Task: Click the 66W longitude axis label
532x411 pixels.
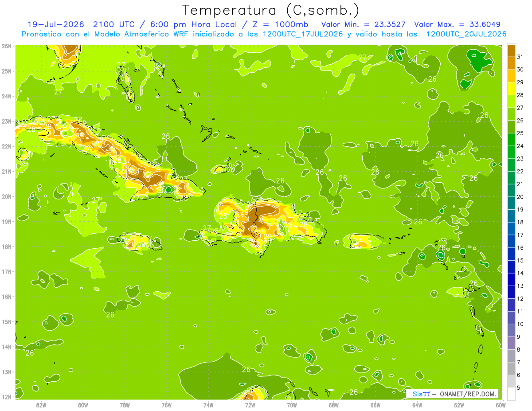Action: click(376, 405)
